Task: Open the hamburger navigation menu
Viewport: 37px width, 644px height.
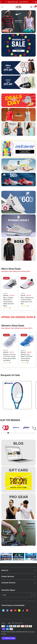Action: point(2,7)
